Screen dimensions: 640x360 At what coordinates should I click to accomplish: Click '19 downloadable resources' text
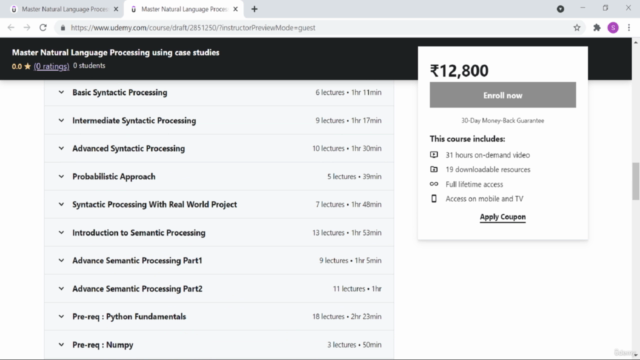488,169
